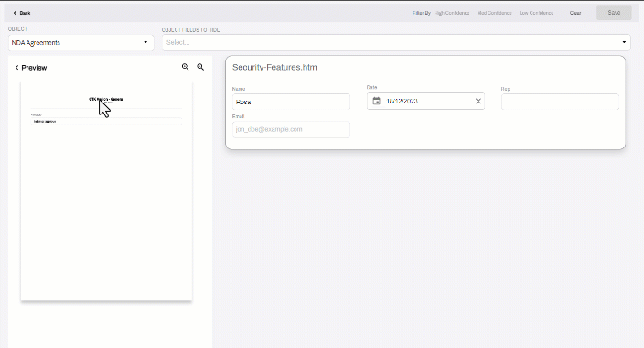The width and height of the screenshot is (644, 348).
Task: Click the Date field value
Action: click(402, 101)
